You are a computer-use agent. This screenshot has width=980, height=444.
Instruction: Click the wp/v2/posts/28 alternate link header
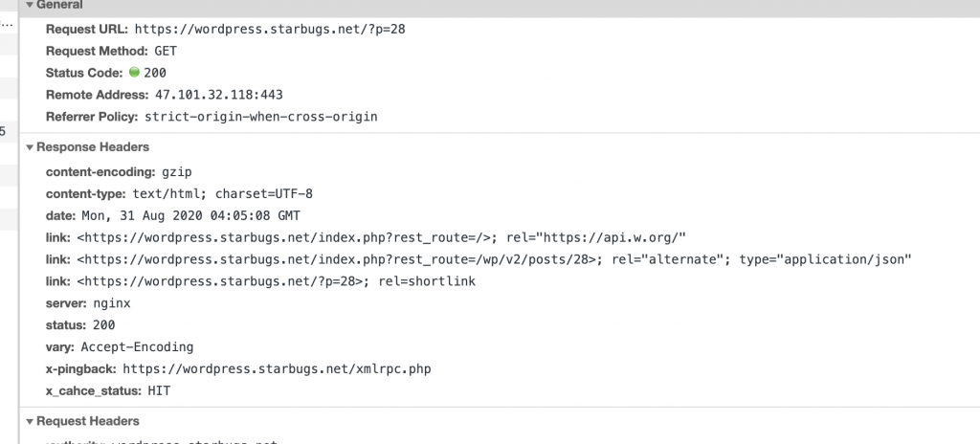(x=495, y=259)
